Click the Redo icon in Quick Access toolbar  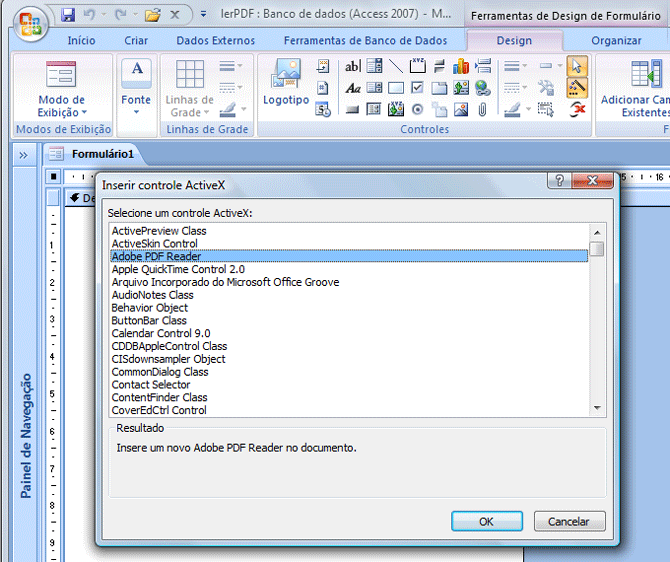(120, 15)
